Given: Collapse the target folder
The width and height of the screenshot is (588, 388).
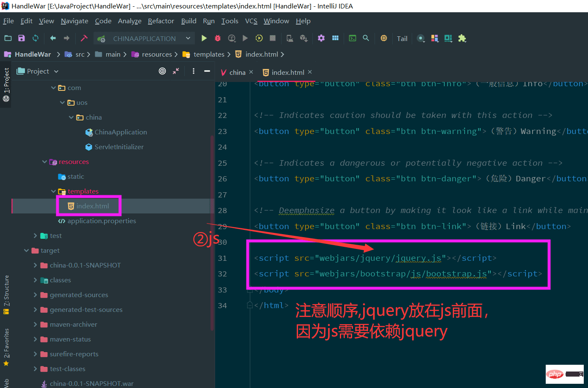Looking at the screenshot, I should [x=27, y=251].
